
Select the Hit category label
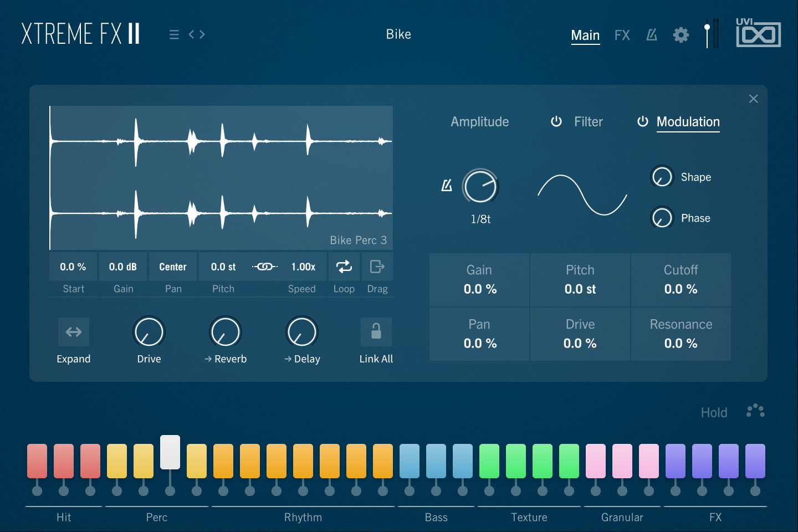pos(64,517)
